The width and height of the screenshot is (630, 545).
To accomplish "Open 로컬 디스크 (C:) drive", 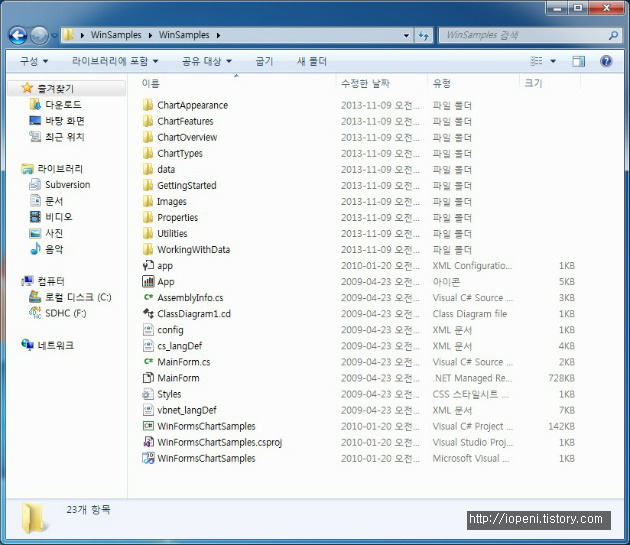I will tap(78, 297).
